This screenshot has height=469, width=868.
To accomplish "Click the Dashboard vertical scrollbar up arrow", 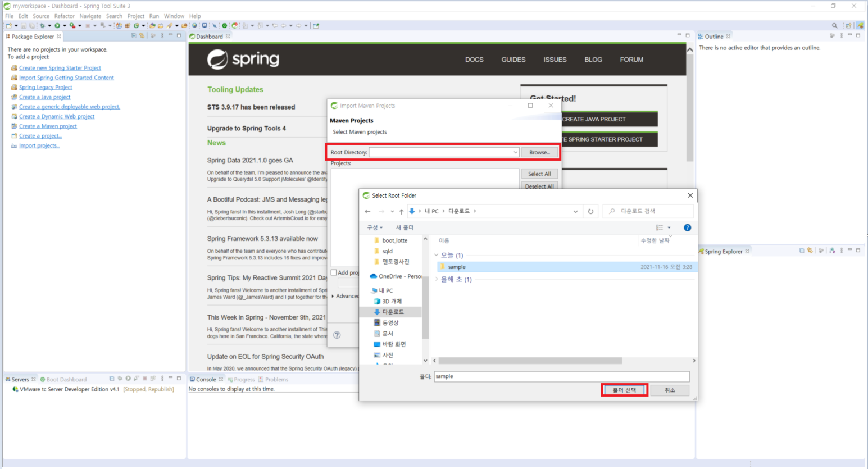I will tap(689, 49).
